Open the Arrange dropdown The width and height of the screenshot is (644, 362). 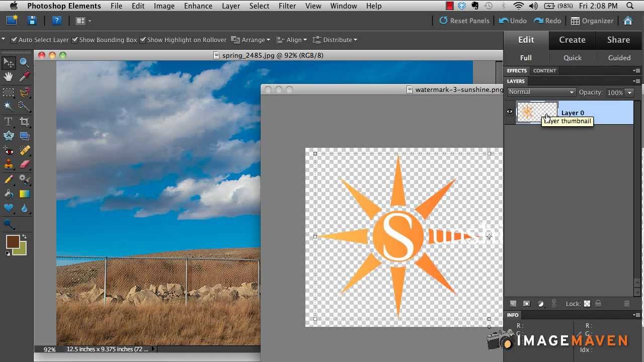[x=251, y=40]
